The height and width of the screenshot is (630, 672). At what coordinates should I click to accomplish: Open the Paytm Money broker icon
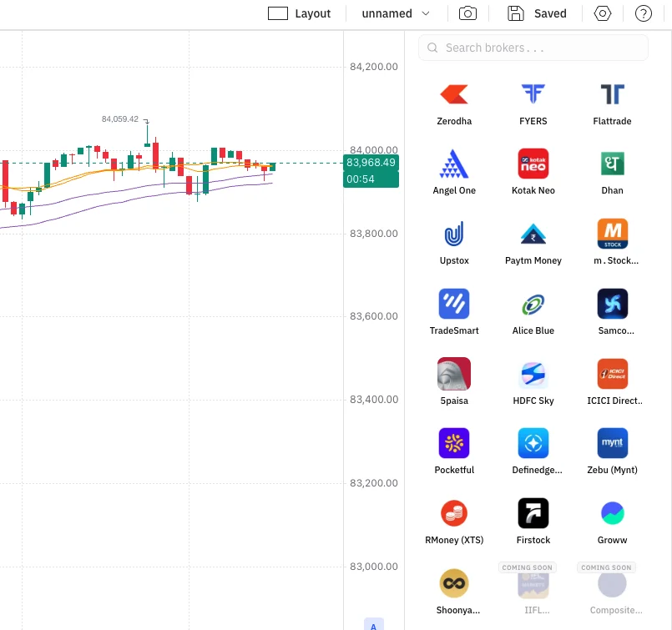(533, 234)
